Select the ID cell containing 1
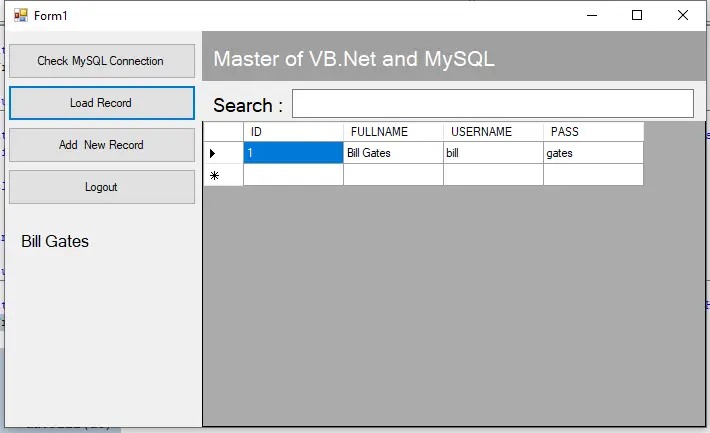 (293, 153)
